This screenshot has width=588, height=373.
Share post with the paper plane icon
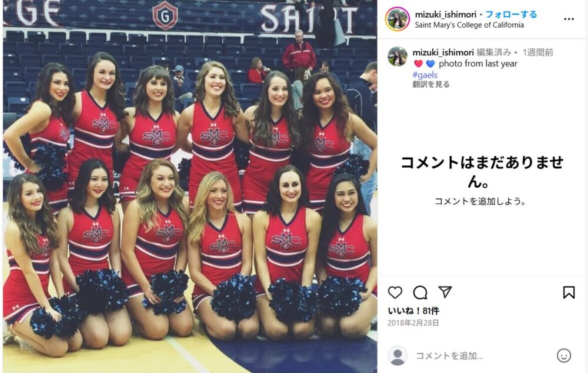coord(445,292)
